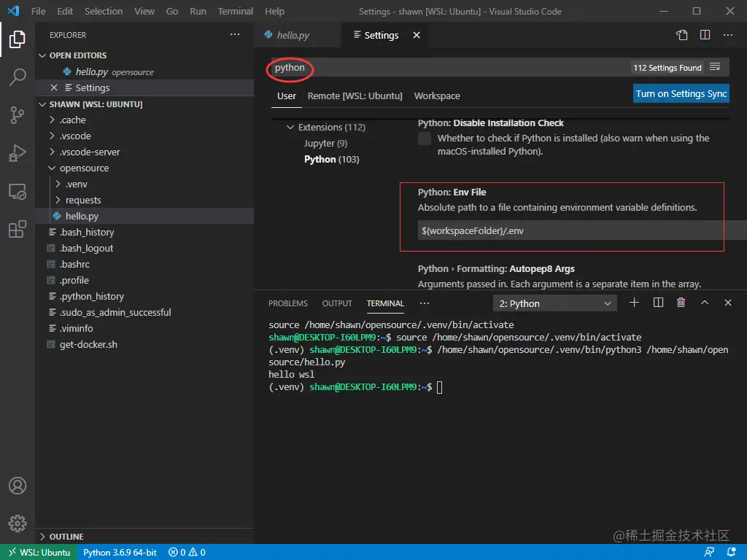Open editor more actions ellipsis
The width and height of the screenshot is (747, 560).
(x=728, y=35)
